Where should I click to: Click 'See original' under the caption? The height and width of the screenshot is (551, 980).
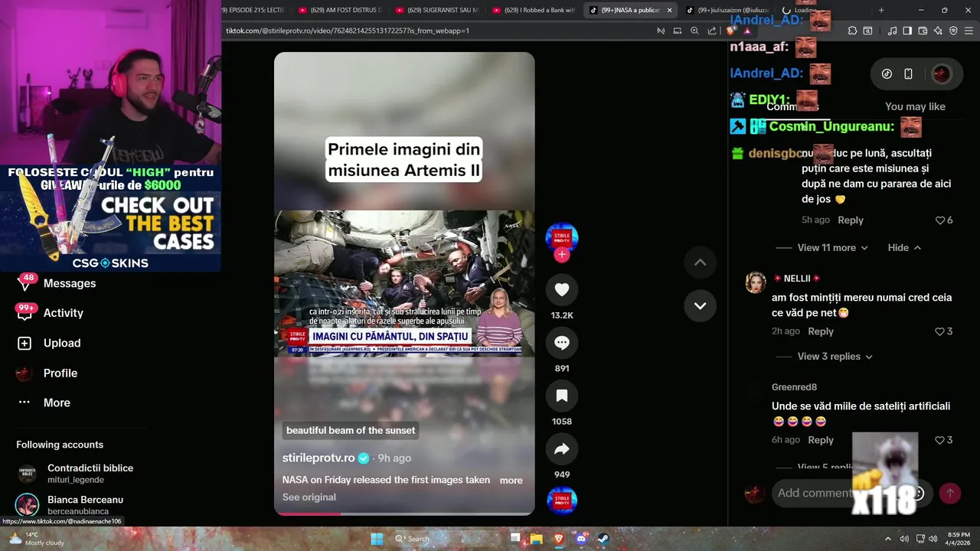309,497
